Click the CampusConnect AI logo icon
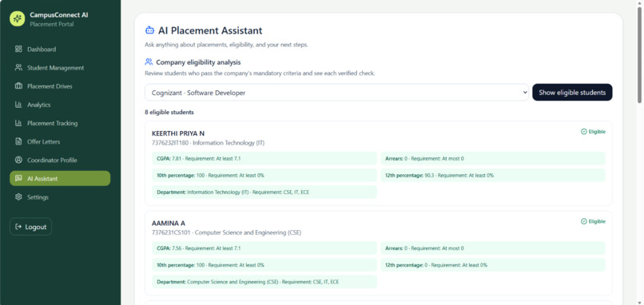Image resolution: width=644 pixels, height=305 pixels. point(18,18)
